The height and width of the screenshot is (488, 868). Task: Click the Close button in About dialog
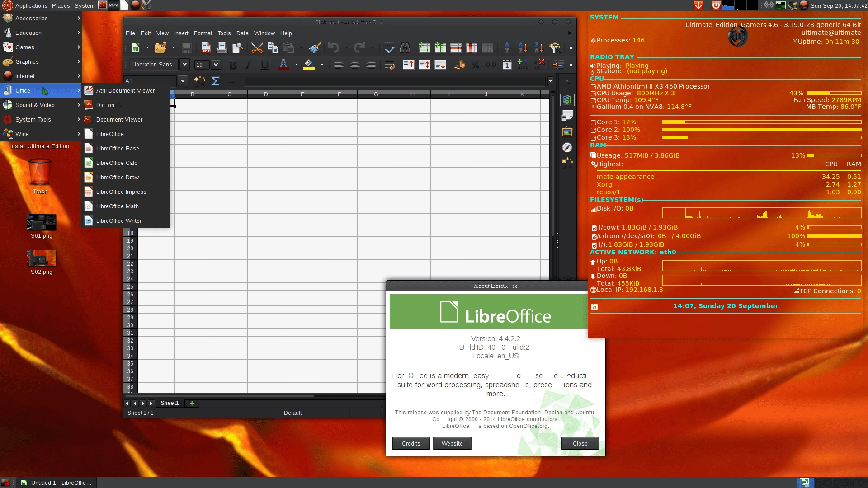pyautogui.click(x=580, y=444)
